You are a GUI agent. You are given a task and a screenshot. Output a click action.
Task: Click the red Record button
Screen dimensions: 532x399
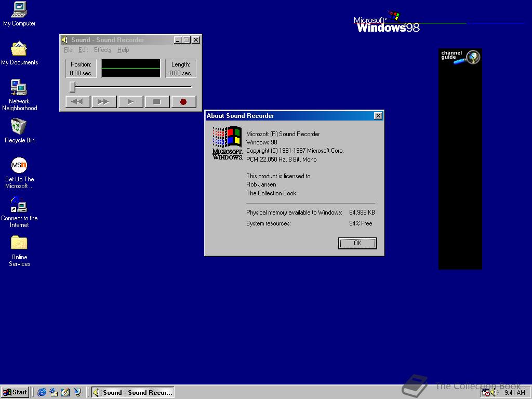183,101
